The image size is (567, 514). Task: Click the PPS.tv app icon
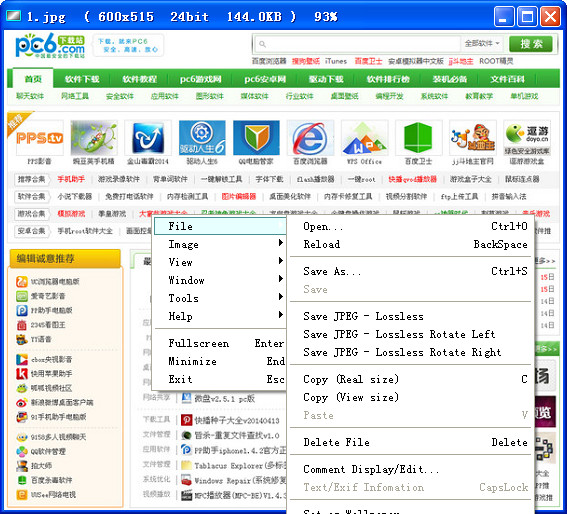(x=39, y=138)
